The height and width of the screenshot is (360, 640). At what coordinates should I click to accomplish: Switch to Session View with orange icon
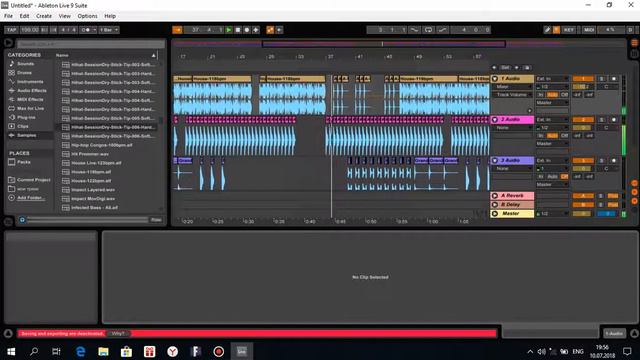[634, 43]
